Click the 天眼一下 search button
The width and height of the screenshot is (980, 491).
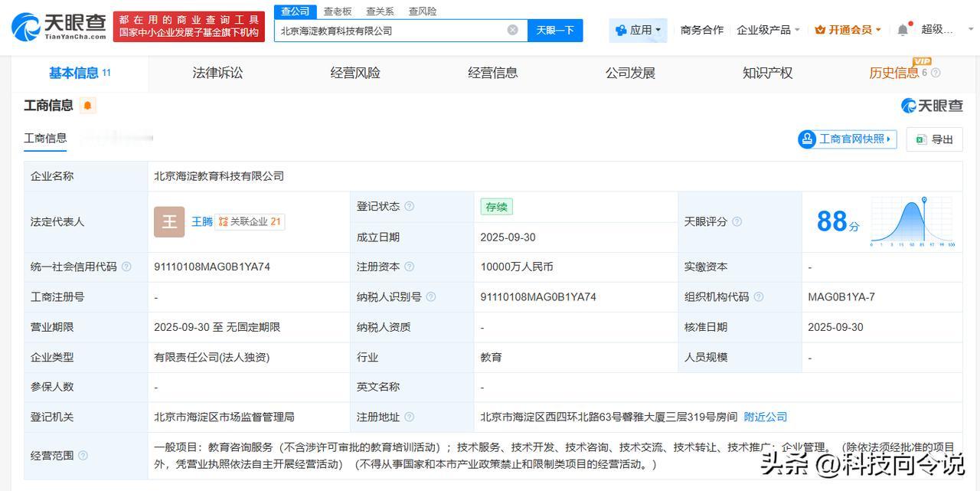click(x=555, y=30)
